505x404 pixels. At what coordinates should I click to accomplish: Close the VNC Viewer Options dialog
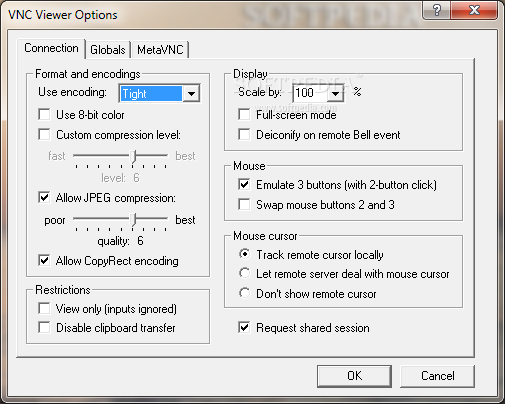pyautogui.click(x=474, y=10)
